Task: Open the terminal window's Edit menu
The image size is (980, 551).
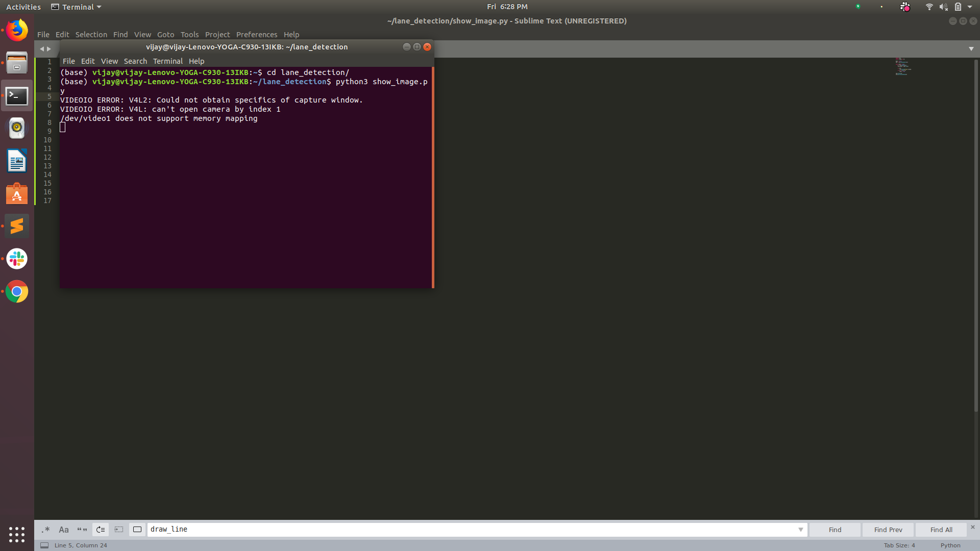Action: (x=88, y=61)
